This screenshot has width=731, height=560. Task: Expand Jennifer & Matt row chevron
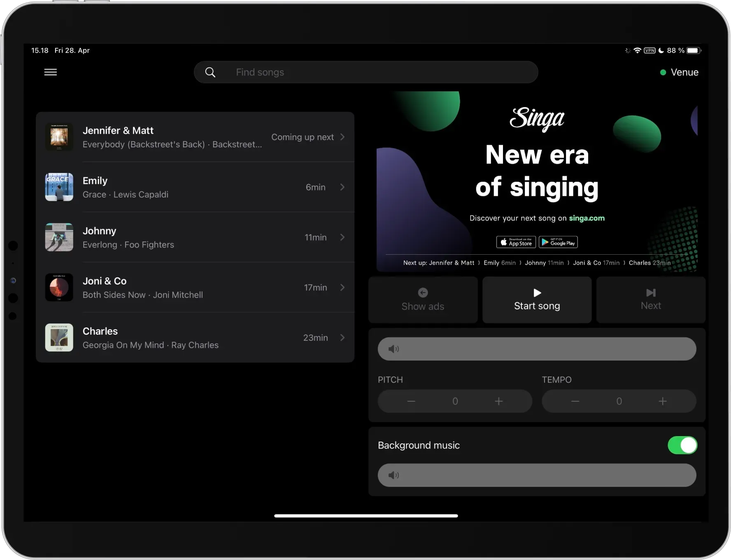point(342,137)
